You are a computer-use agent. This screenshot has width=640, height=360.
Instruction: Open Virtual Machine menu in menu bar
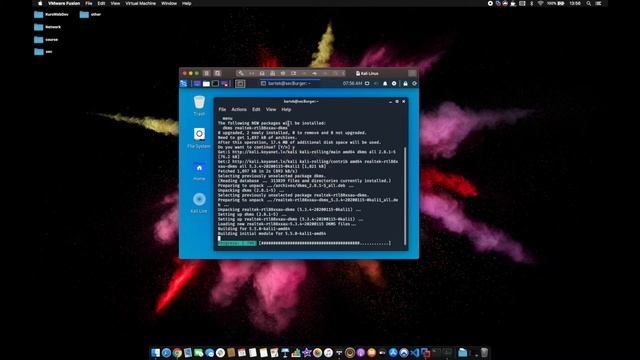tap(140, 3)
